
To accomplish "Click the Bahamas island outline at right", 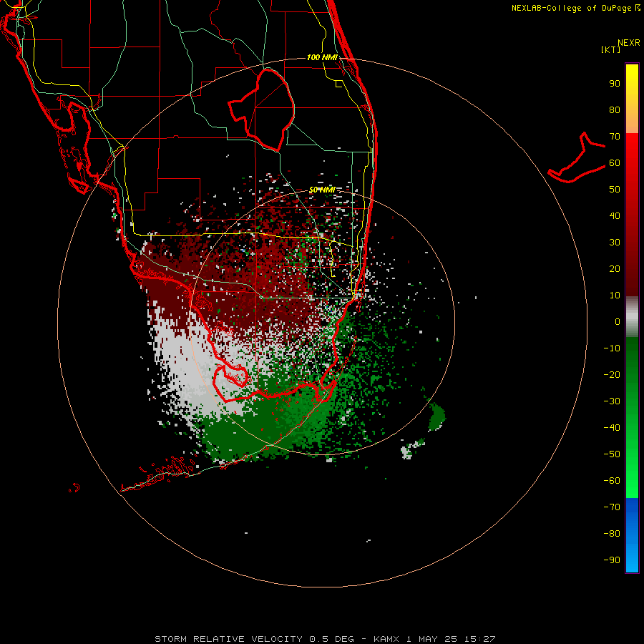I will 577,158.
